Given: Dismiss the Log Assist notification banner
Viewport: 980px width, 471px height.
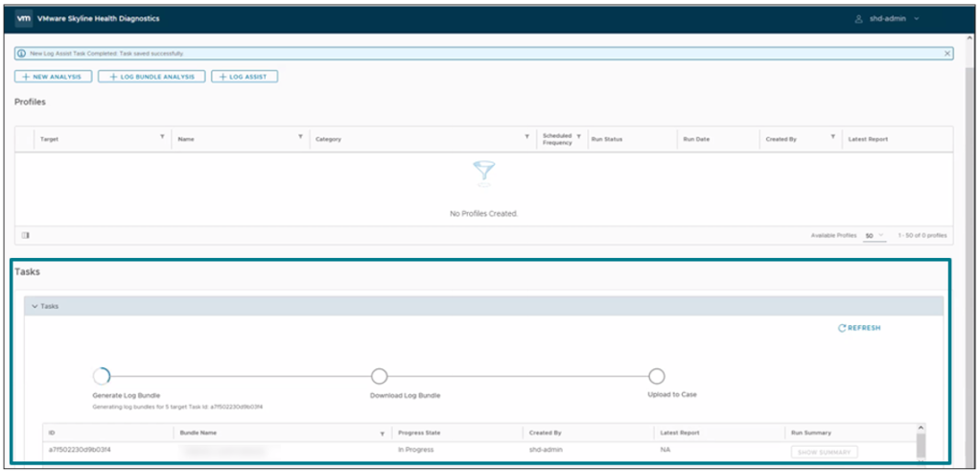Looking at the screenshot, I should tap(946, 54).
